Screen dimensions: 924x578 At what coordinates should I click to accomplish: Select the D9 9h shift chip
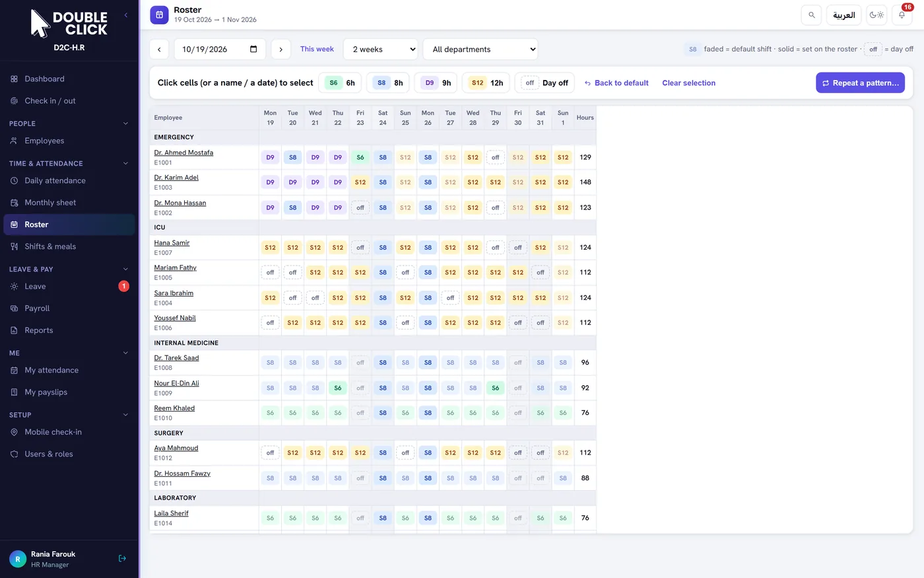click(x=437, y=83)
